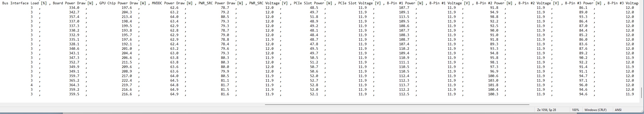Click the vertical scrollbar thumb at right edge
Screen dimensions: 644x114
tap(641, 93)
